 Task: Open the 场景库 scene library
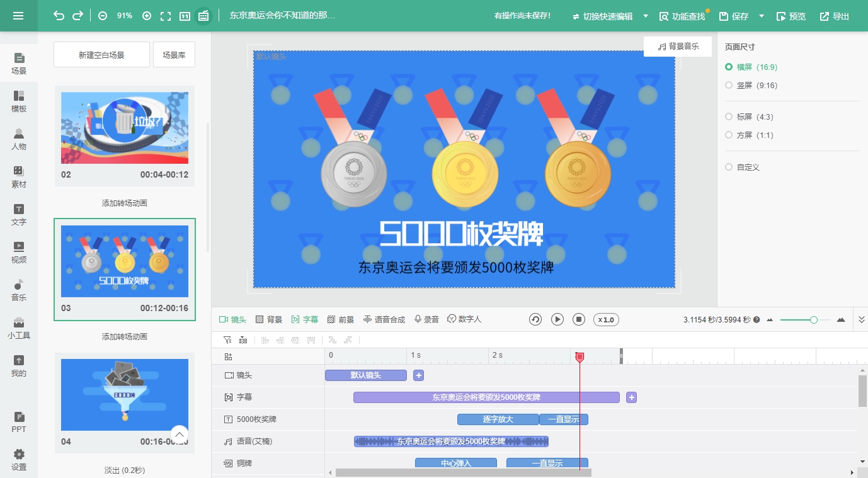tap(174, 55)
